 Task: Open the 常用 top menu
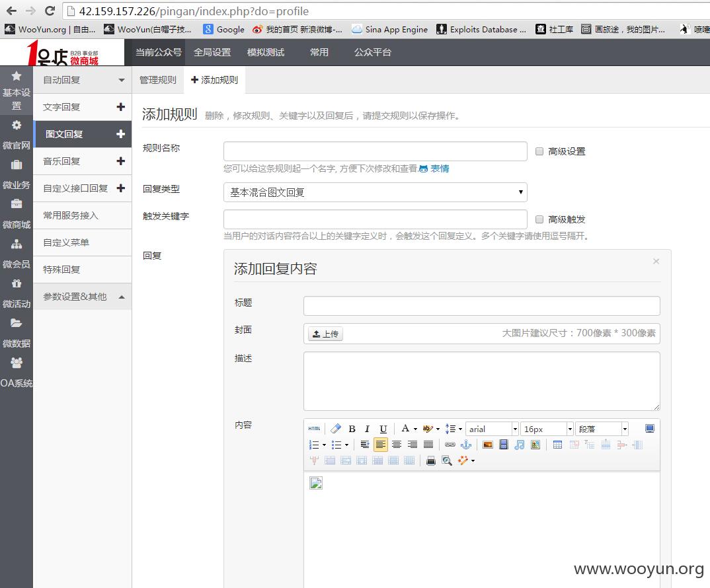(319, 52)
